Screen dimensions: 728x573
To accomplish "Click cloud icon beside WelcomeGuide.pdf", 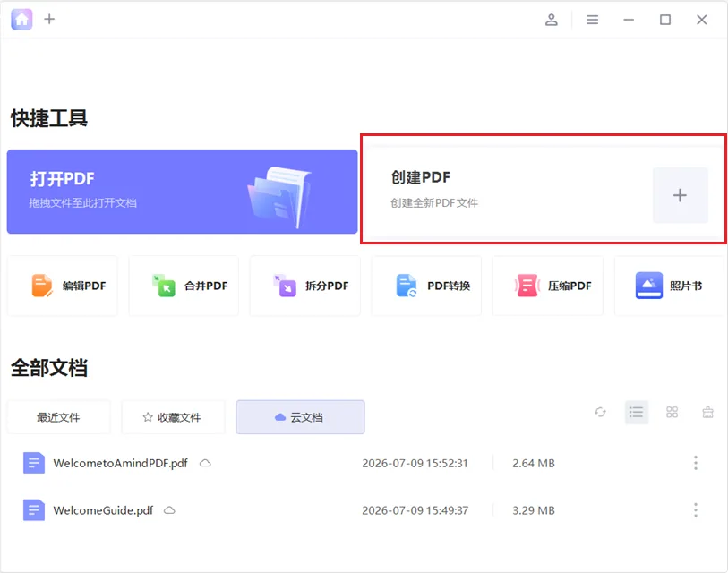I will 169,510.
